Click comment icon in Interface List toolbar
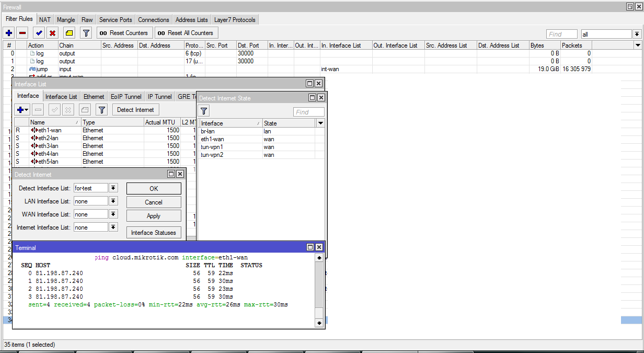The width and height of the screenshot is (644, 353). tap(85, 110)
